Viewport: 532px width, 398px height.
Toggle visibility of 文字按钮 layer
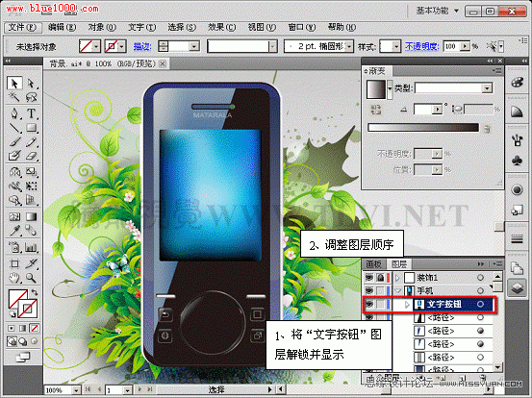[369, 304]
